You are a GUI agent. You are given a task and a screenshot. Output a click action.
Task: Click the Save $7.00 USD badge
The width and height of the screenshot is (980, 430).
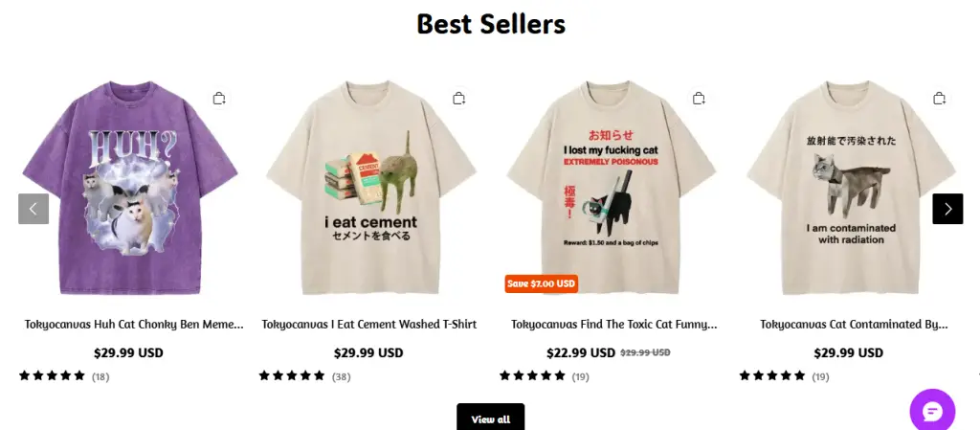tap(542, 283)
